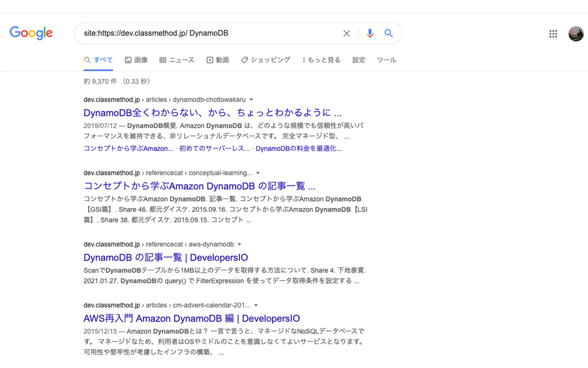Image resolution: width=588 pixels, height=368 pixels.
Task: Click the snippet date 2015/12/15
Action: (x=100, y=332)
